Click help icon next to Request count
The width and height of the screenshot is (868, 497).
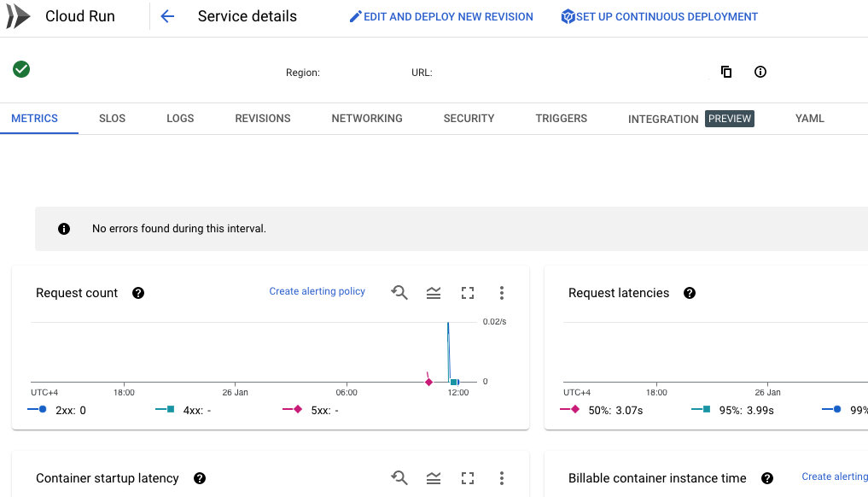[x=138, y=293]
